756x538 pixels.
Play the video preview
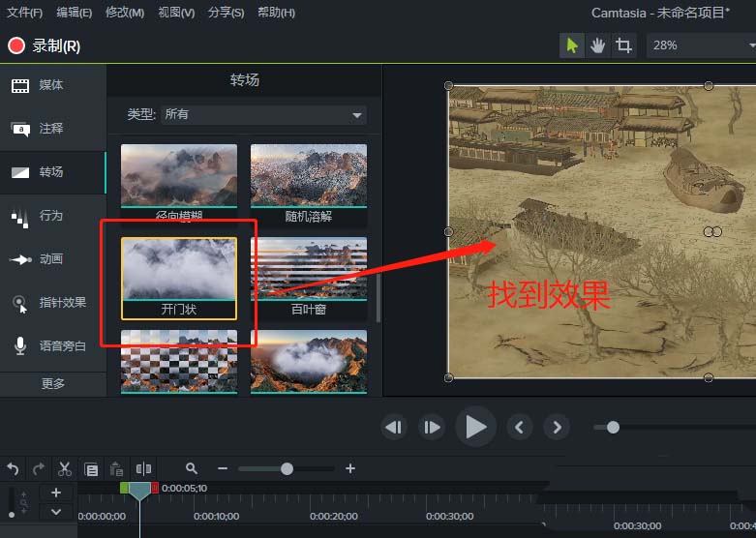click(475, 427)
